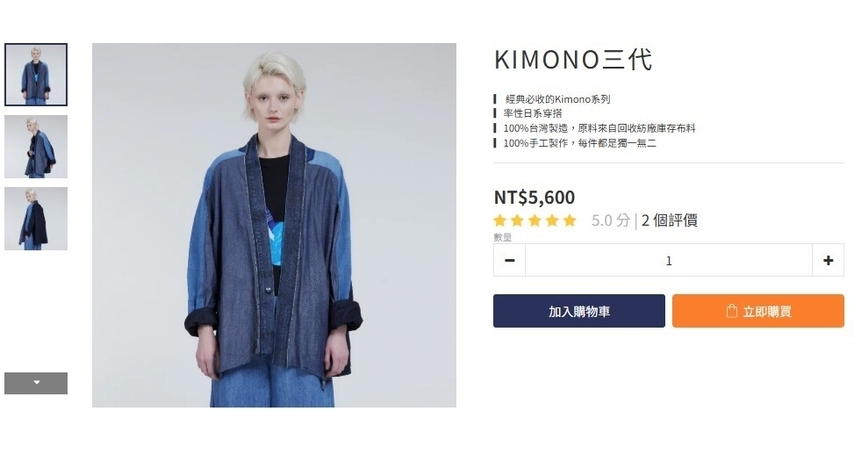Click the NT$5,600 price text

[534, 197]
